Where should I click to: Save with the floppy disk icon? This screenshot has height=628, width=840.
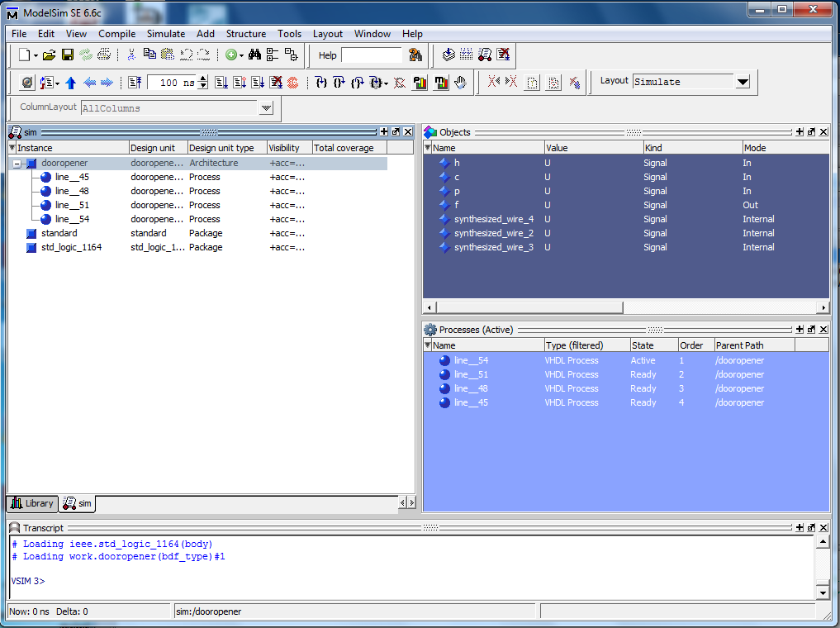(68, 55)
